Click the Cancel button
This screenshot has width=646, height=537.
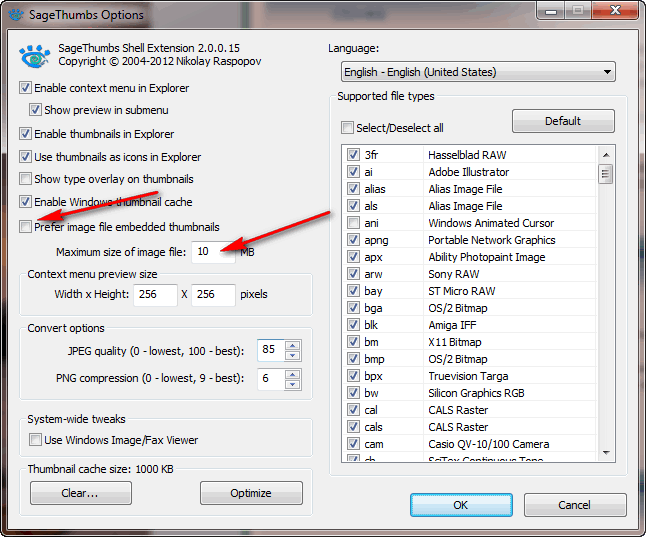tap(575, 505)
